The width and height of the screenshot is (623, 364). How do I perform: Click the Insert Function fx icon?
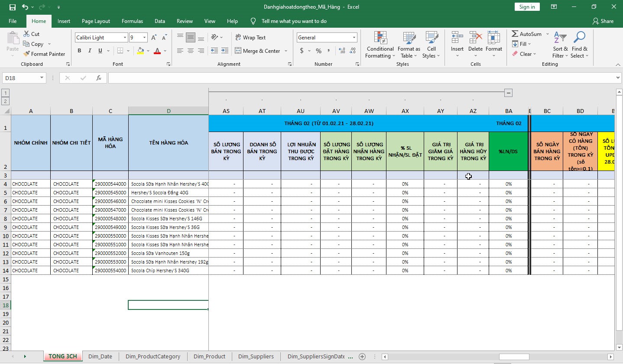click(99, 78)
